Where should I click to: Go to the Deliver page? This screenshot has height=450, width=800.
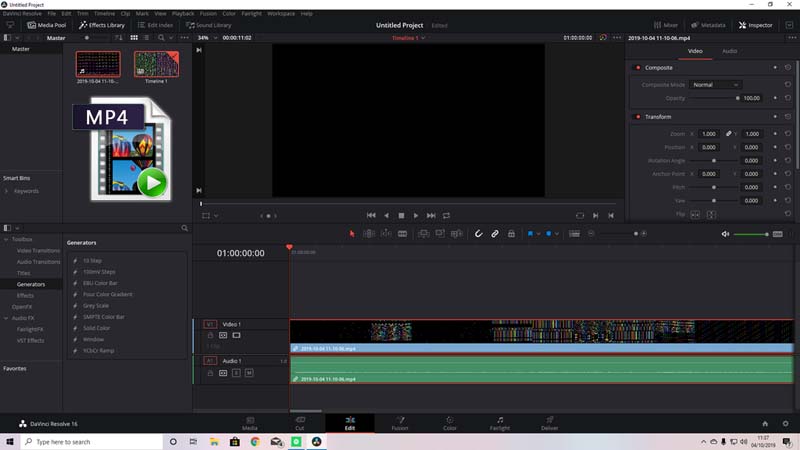coord(549,423)
